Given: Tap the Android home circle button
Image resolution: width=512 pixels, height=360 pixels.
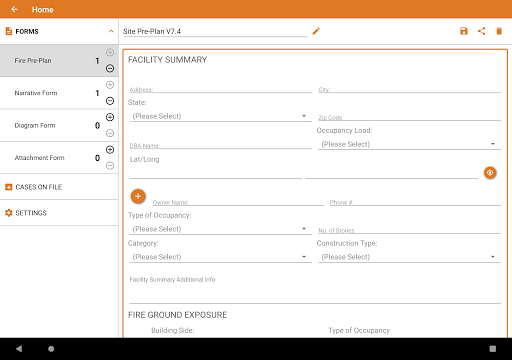Looking at the screenshot, I should pyautogui.click(x=51, y=349).
